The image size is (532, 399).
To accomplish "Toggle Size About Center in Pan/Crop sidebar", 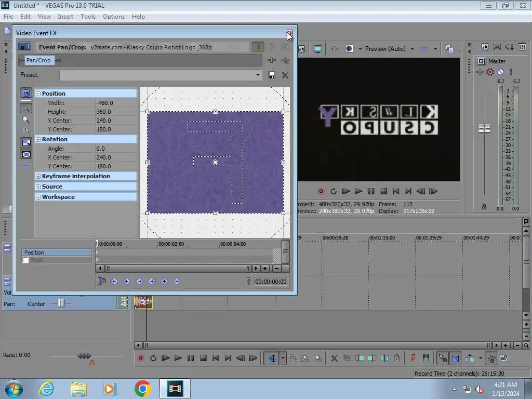I will point(26,154).
